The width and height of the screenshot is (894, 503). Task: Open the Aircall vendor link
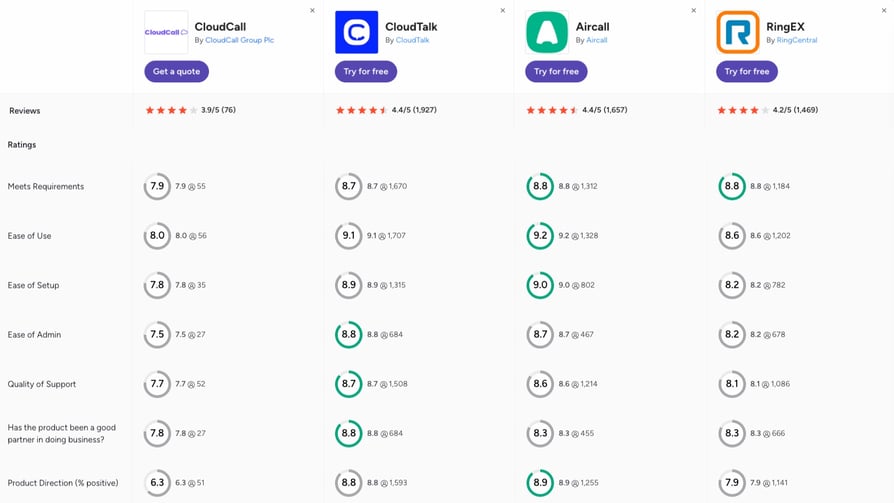click(597, 40)
